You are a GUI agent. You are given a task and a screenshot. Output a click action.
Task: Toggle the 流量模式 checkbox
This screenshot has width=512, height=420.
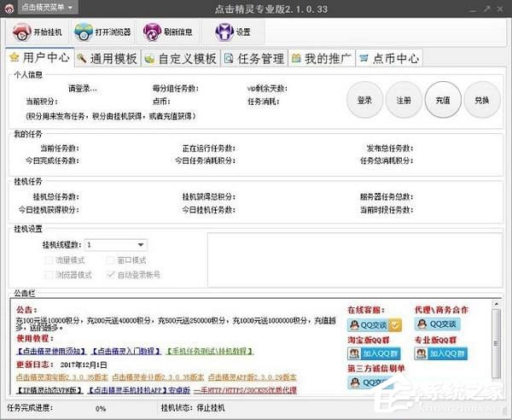(x=48, y=260)
